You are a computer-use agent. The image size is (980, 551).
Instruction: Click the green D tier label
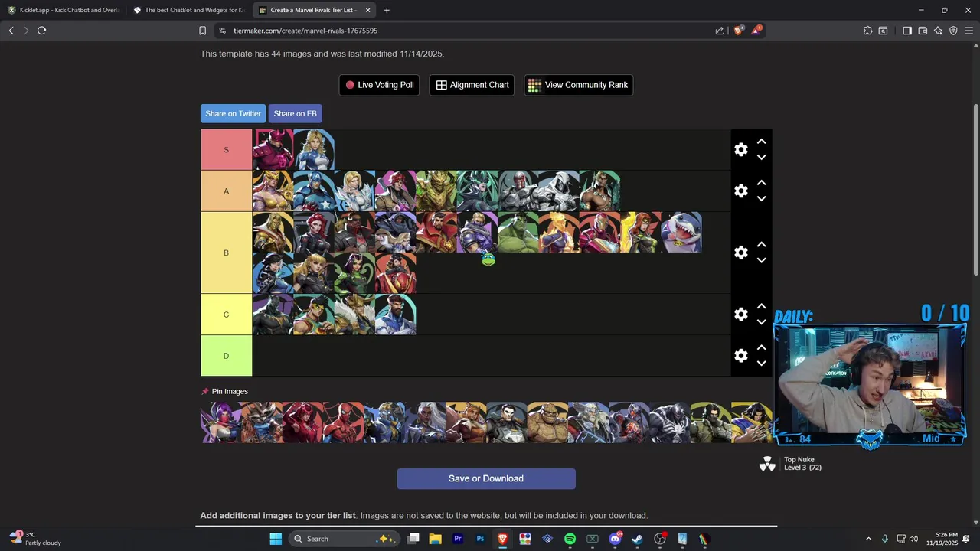pyautogui.click(x=226, y=356)
